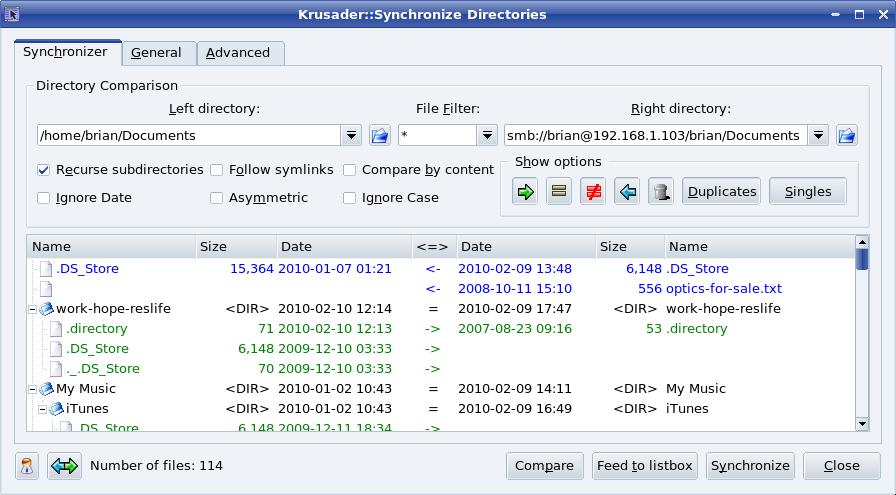Sort by the right Name column header

[759, 246]
